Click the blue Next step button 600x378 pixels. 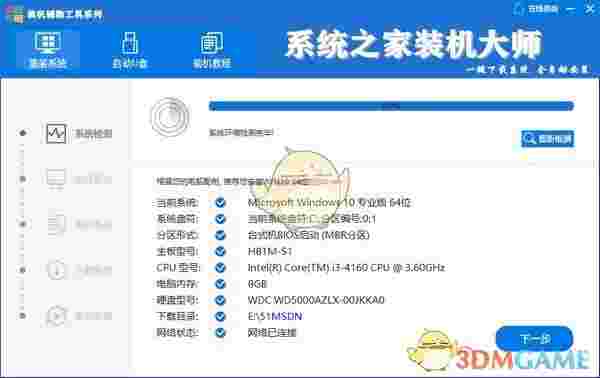pyautogui.click(x=534, y=339)
